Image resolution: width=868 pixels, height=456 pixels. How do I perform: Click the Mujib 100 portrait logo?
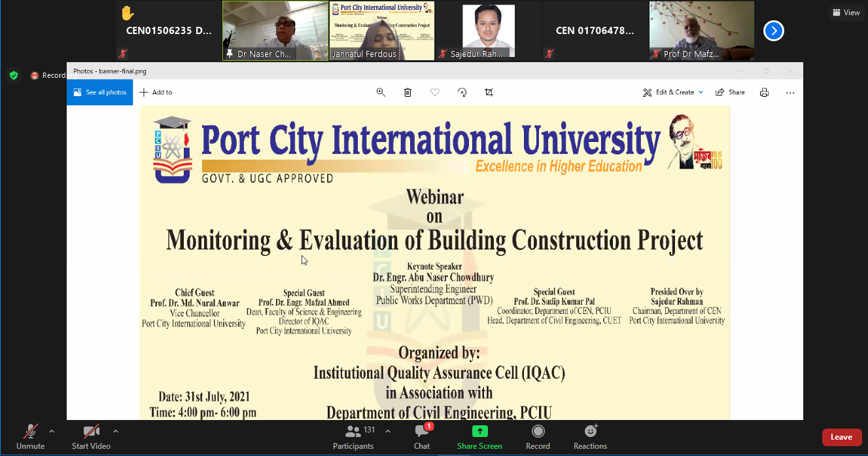pos(695,143)
